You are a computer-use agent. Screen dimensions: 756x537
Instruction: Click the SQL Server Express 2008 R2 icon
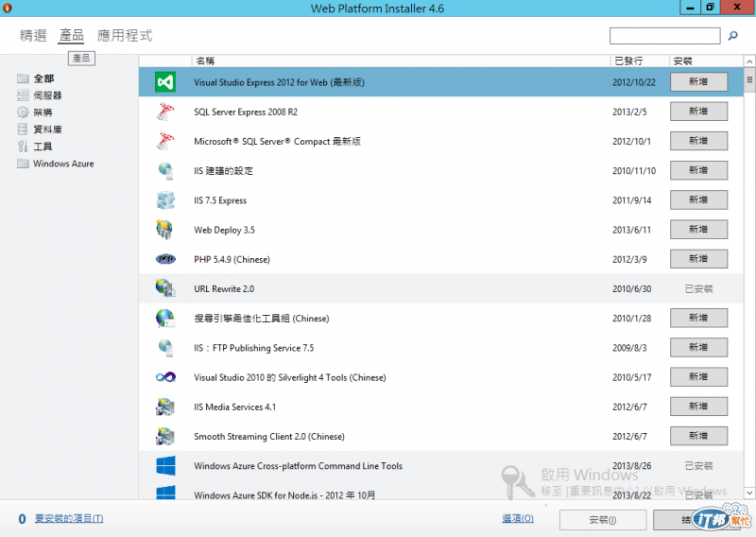[165, 112]
